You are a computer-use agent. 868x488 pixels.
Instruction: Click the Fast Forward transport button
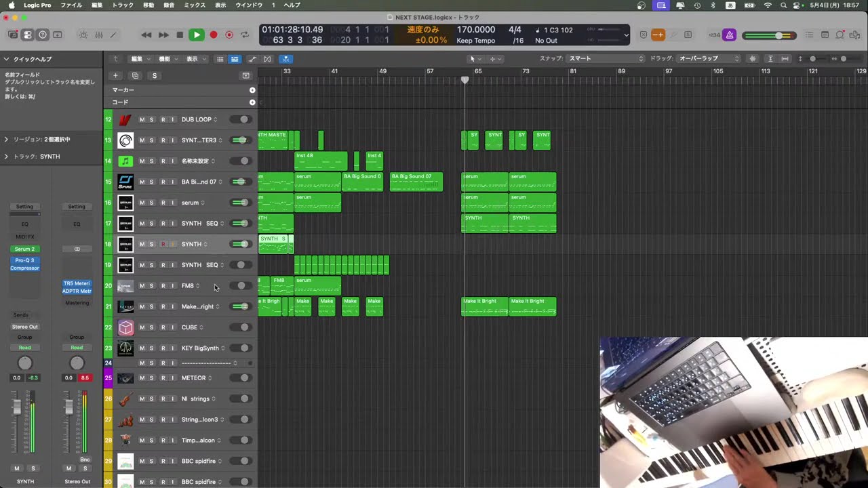point(163,35)
